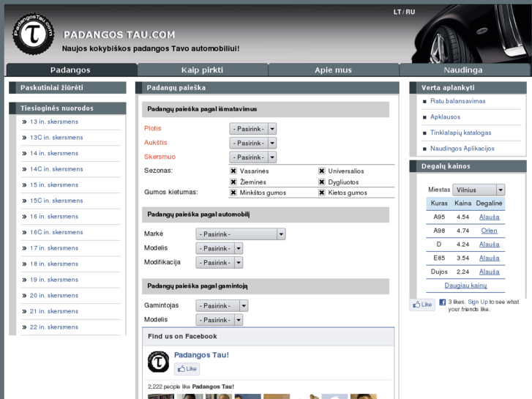Toggle the Minkštos gumos checkbox
Image resolution: width=532 pixels, height=399 pixels.
233,193
